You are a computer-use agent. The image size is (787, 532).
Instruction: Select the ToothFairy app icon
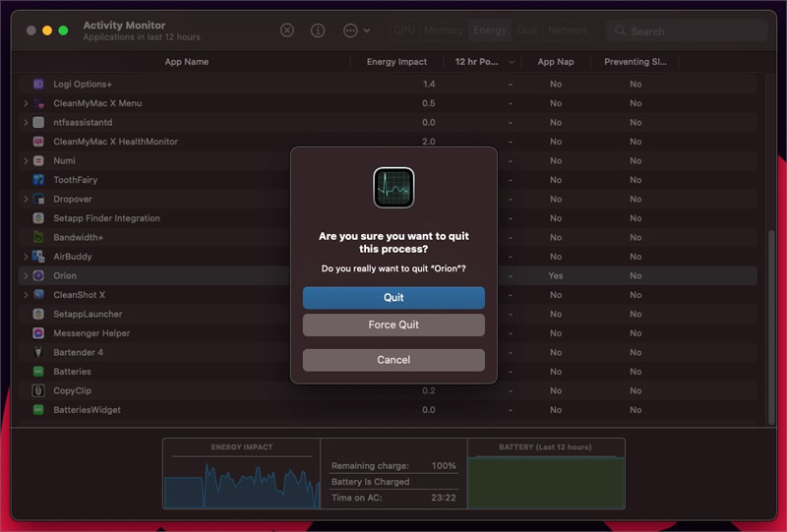[38, 180]
